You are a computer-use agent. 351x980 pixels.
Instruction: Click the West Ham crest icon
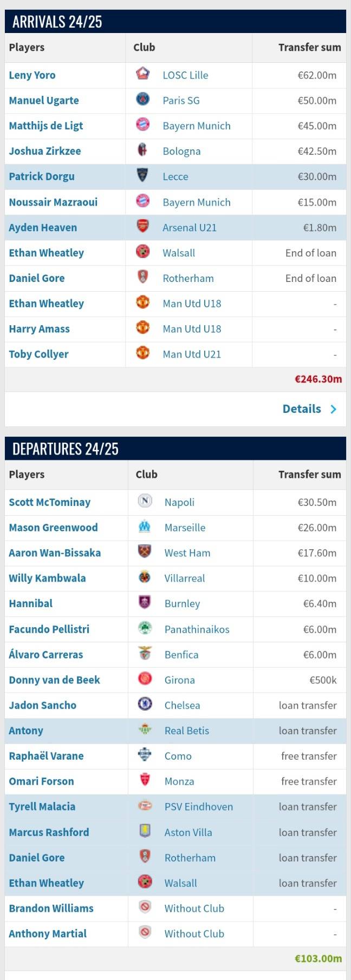pos(145,551)
